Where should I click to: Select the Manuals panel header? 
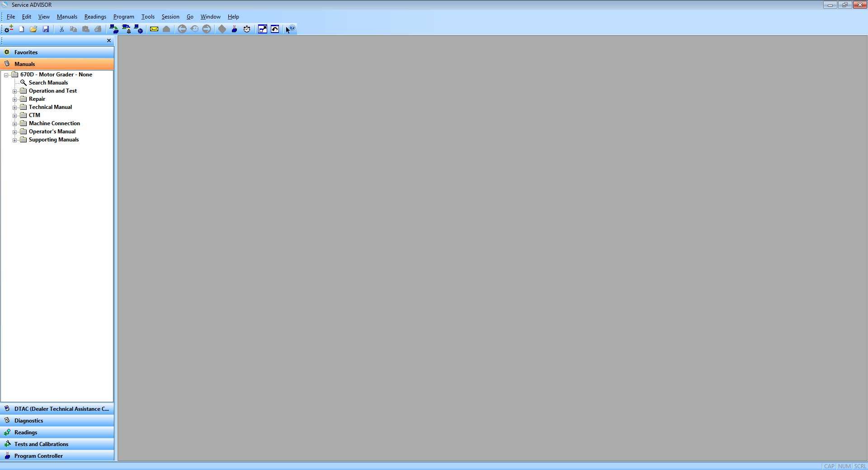[x=57, y=64]
